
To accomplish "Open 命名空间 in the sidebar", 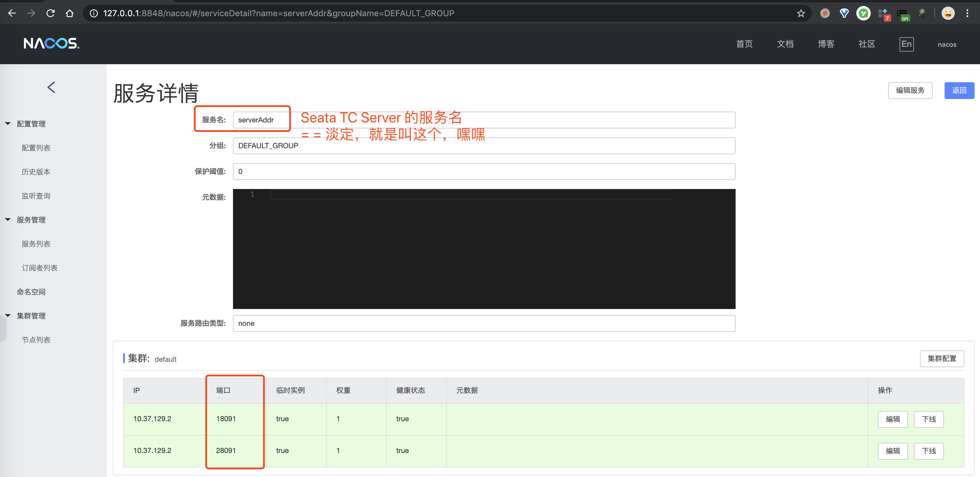I will 31,292.
